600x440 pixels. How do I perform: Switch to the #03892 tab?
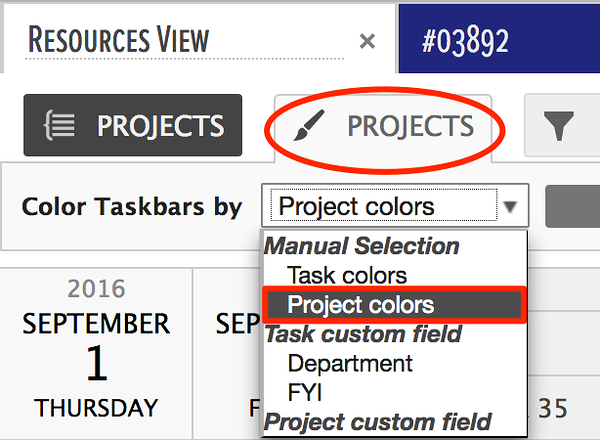(x=499, y=39)
